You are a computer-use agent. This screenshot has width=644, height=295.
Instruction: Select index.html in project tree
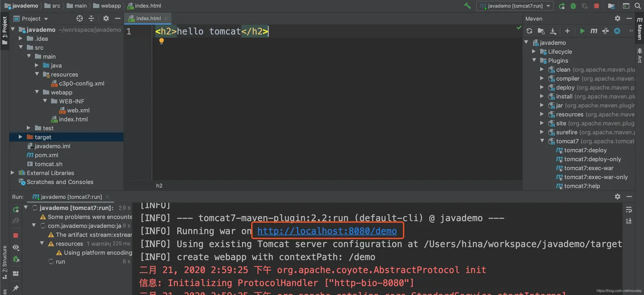pyautogui.click(x=69, y=119)
